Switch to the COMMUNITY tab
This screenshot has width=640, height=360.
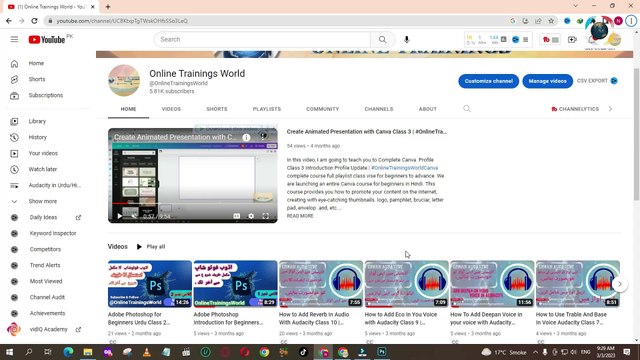[x=322, y=109]
